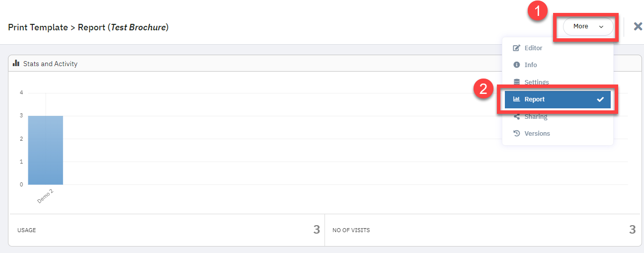Close the Print Template report panel

click(x=638, y=26)
